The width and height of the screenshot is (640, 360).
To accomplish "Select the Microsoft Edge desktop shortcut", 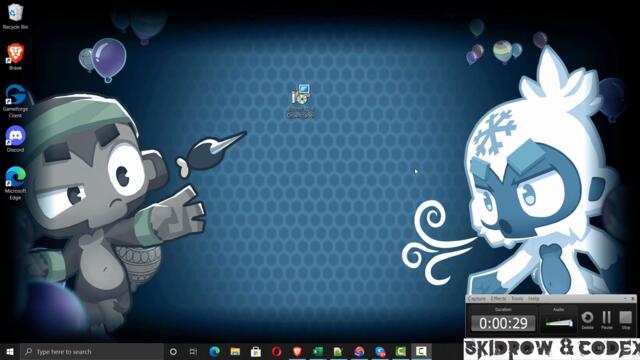I will (16, 183).
